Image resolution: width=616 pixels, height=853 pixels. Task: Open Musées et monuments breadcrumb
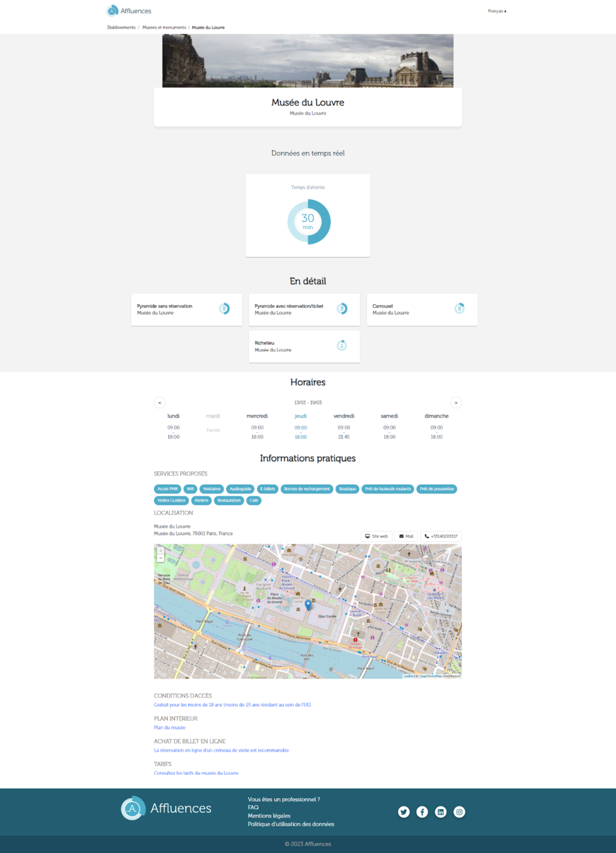(x=164, y=27)
